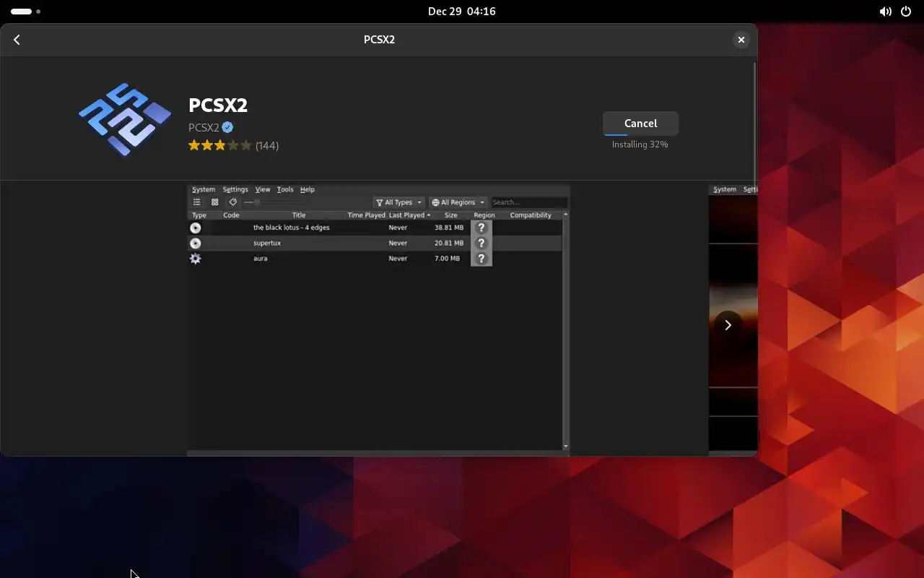Open the star rating reviews (144)
The image size is (924, 578).
pos(233,145)
